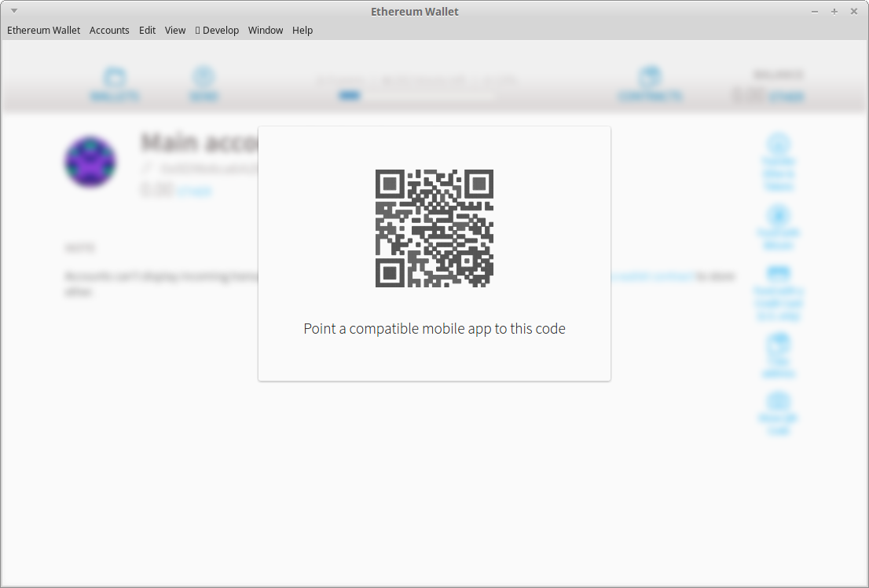869x588 pixels.
Task: Click the sync progress bar in header
Action: click(416, 96)
